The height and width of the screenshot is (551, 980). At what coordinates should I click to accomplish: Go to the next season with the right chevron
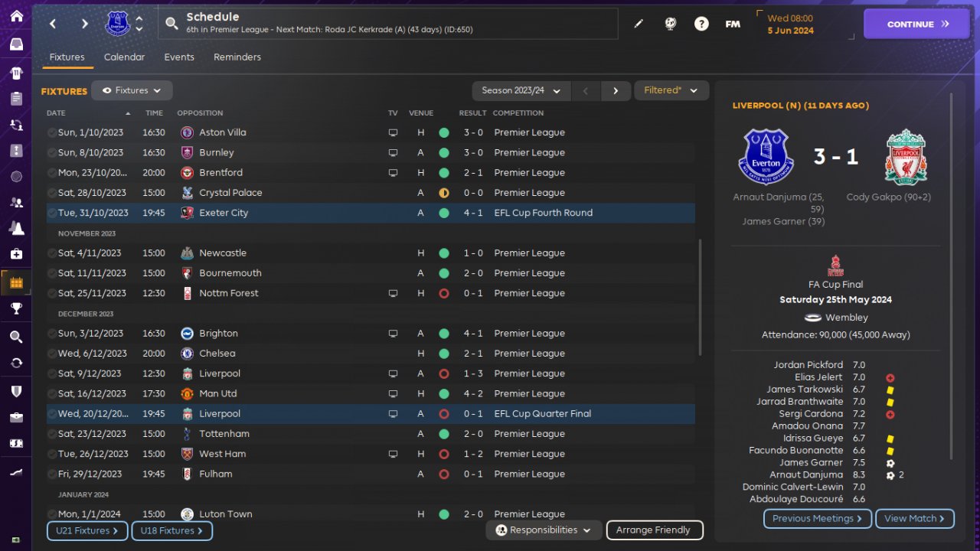616,91
